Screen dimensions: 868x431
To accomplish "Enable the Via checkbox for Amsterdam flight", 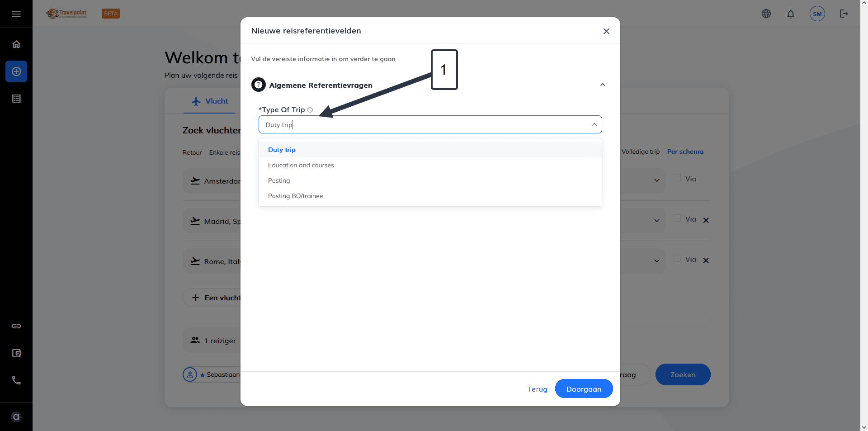I will [x=677, y=178].
